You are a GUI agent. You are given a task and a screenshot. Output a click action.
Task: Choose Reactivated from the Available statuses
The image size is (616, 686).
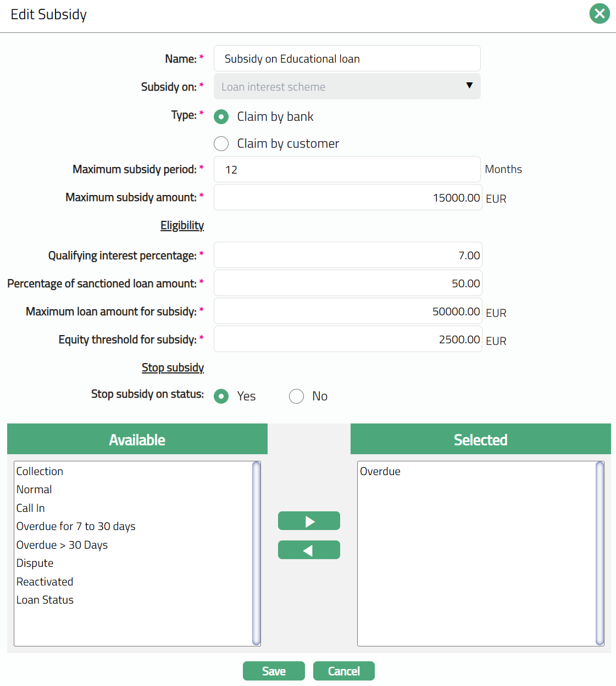(x=45, y=582)
